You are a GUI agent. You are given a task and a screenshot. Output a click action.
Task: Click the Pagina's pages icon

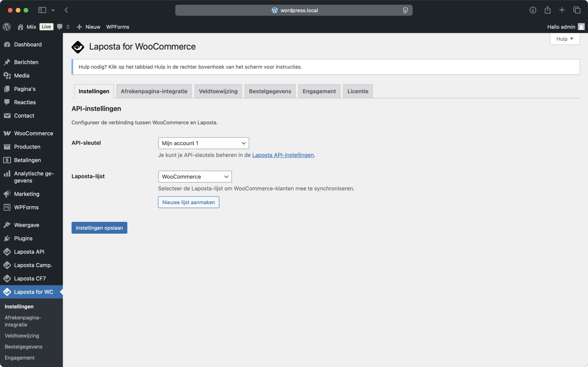tap(7, 89)
